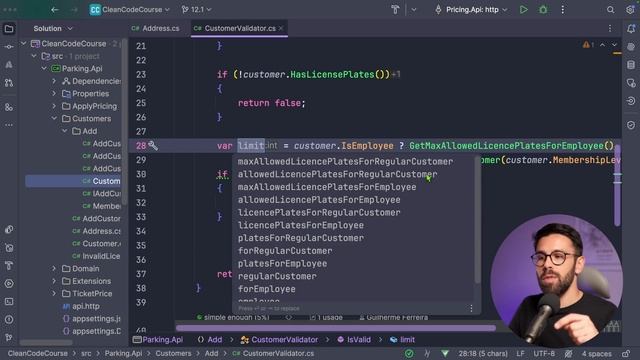This screenshot has height=360, width=640.
Task: Click the warning indicator in editor corner
Action: coord(588,44)
